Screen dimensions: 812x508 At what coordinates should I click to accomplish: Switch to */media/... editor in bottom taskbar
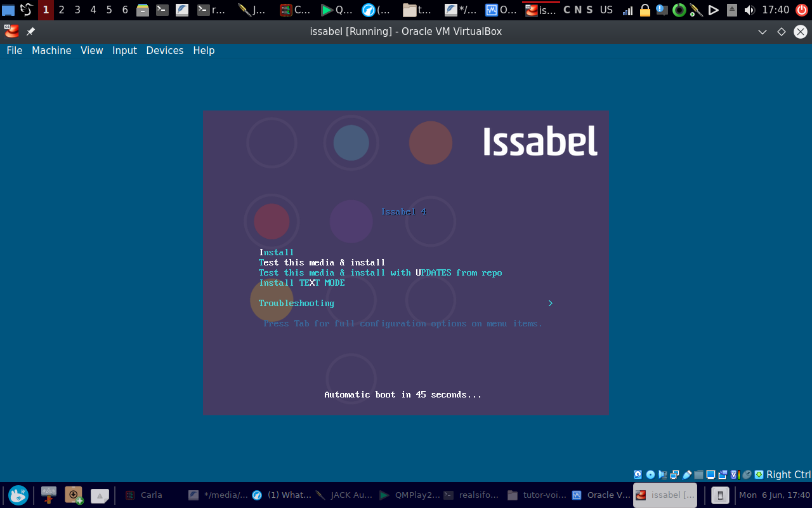218,495
